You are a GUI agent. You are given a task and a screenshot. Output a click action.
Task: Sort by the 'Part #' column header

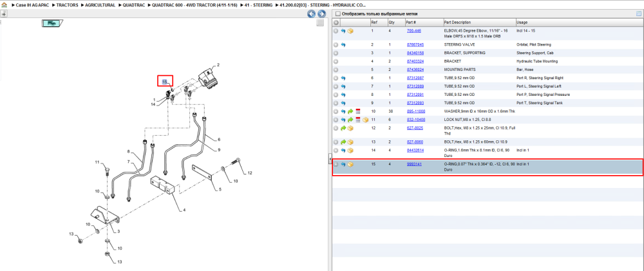pyautogui.click(x=424, y=23)
